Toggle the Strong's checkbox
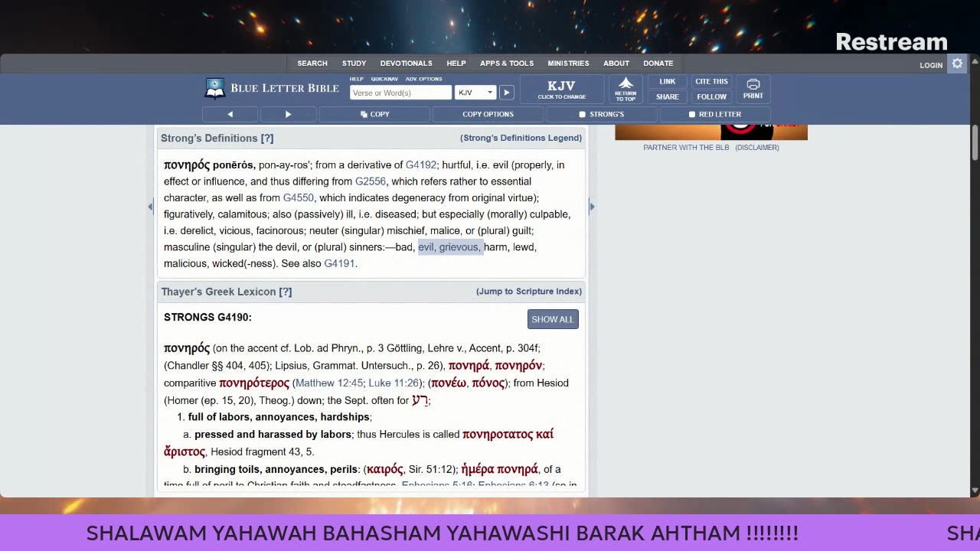Viewport: 980px width, 551px height. tap(601, 114)
